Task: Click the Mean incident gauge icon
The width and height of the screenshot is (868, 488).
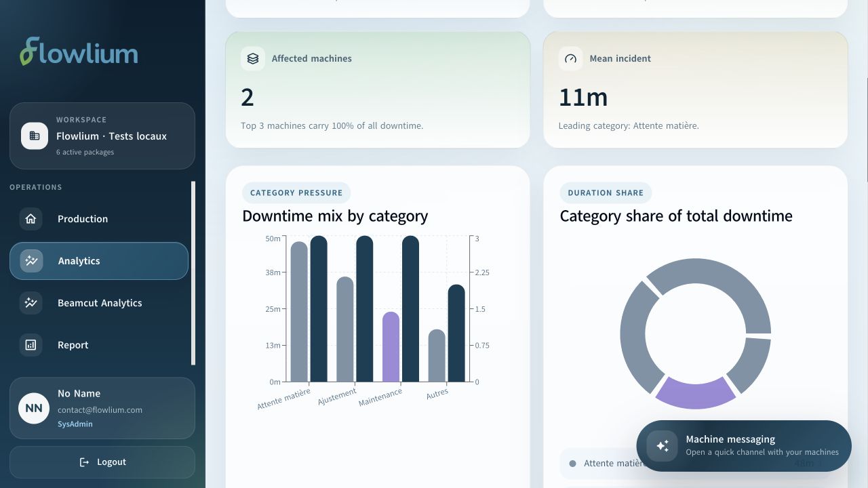Action: [570, 58]
